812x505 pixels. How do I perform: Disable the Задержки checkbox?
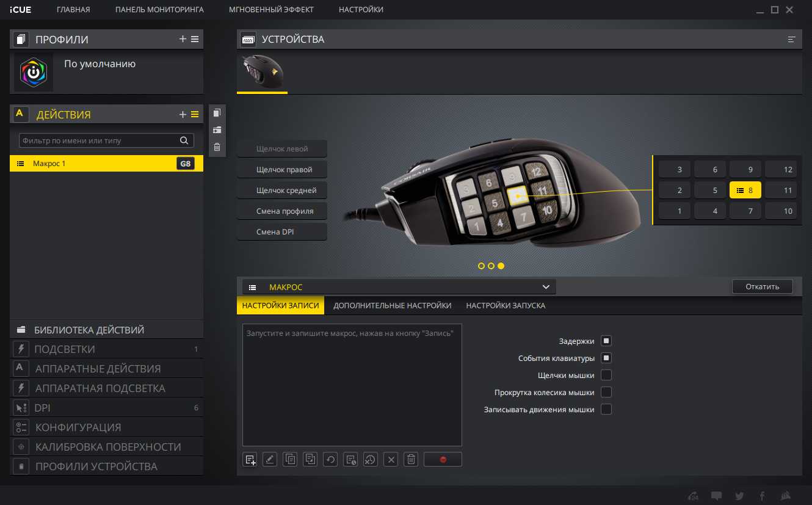click(x=606, y=341)
